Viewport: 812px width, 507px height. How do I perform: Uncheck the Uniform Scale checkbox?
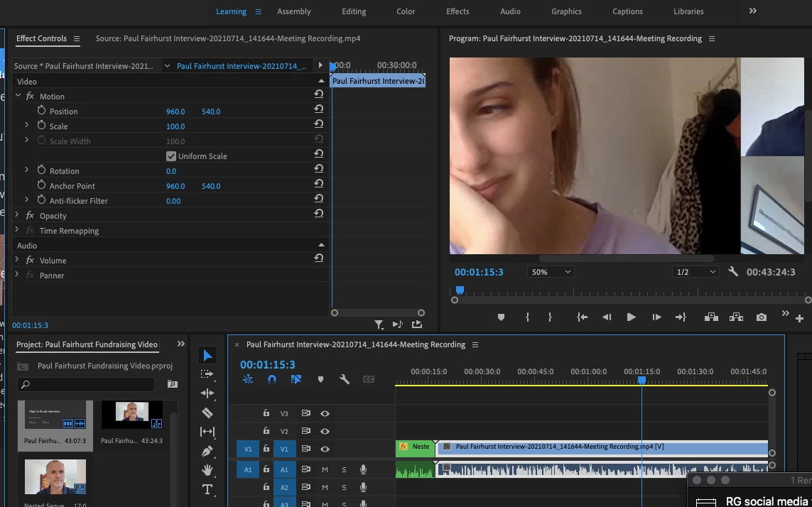pos(171,156)
